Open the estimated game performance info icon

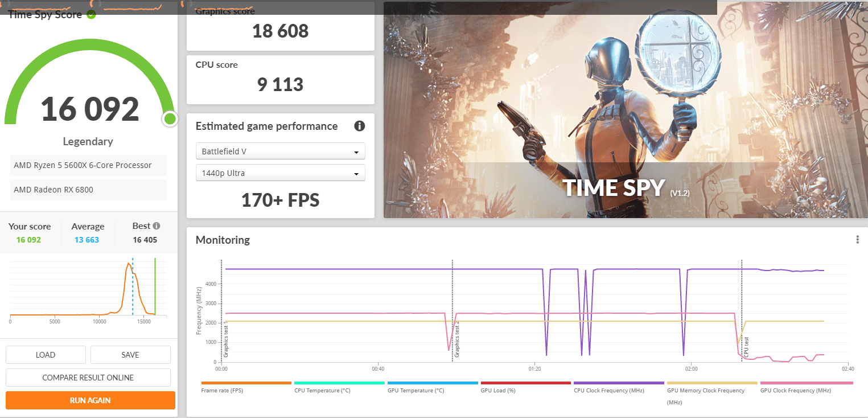[x=359, y=126]
